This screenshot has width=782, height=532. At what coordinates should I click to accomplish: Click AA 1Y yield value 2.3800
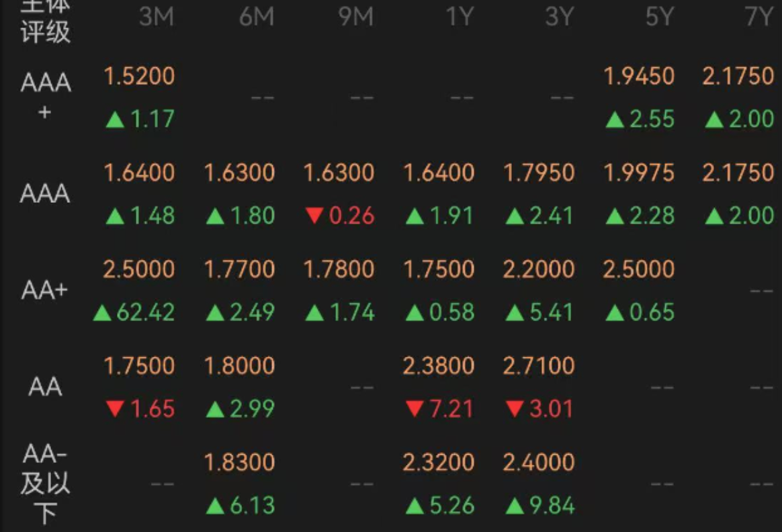click(439, 366)
